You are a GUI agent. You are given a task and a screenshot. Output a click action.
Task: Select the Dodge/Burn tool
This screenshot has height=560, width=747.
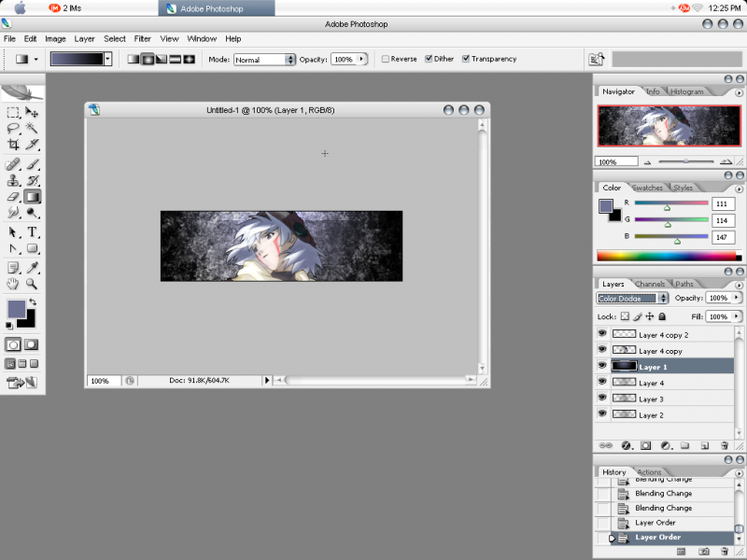click(x=32, y=212)
